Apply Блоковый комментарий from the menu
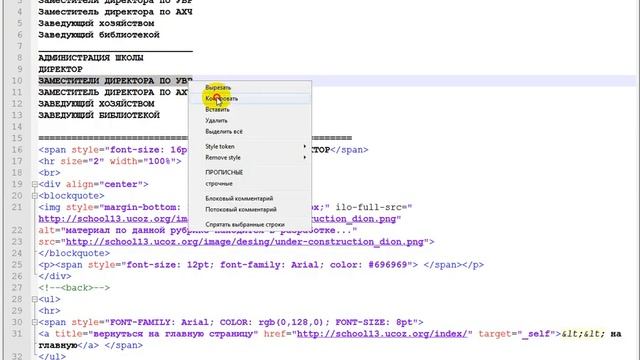 (x=239, y=198)
